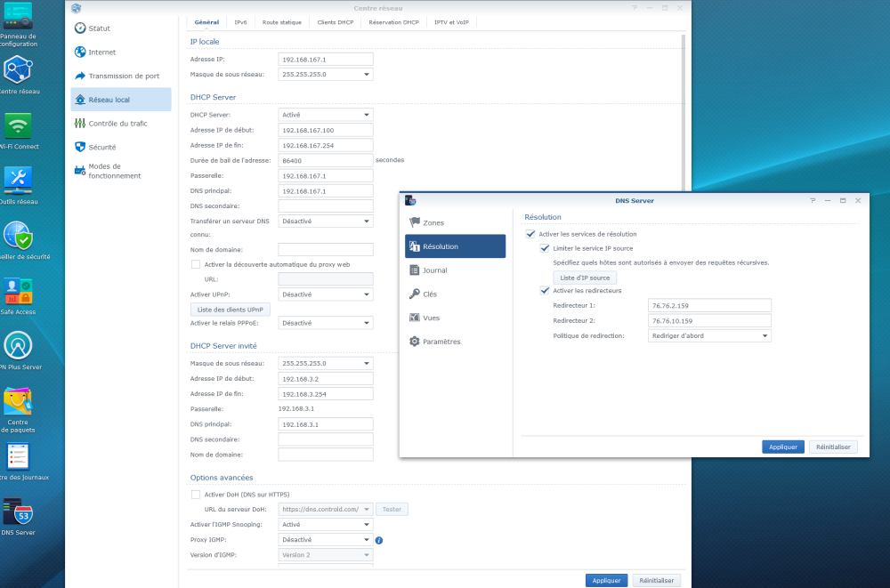Click the IGMP proxy info icon

pos(379,540)
